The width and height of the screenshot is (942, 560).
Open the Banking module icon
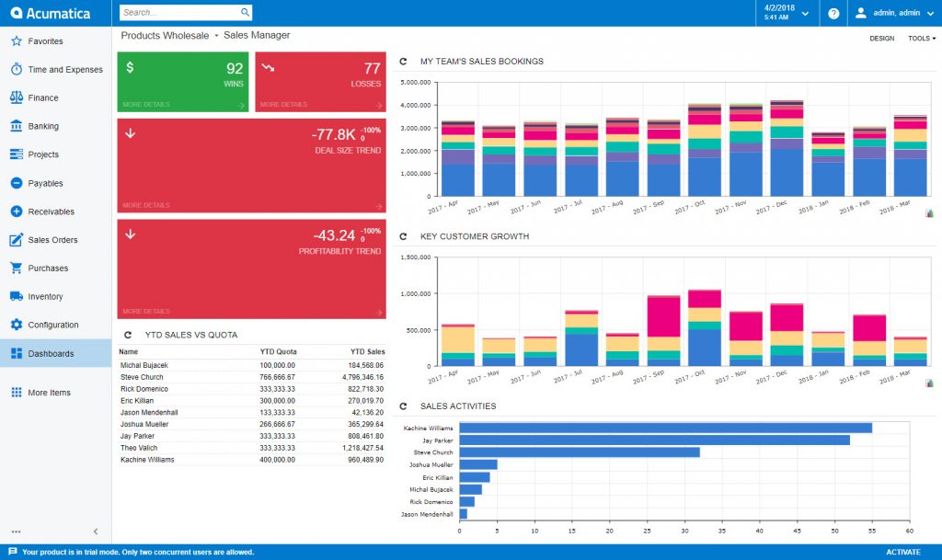pos(16,126)
